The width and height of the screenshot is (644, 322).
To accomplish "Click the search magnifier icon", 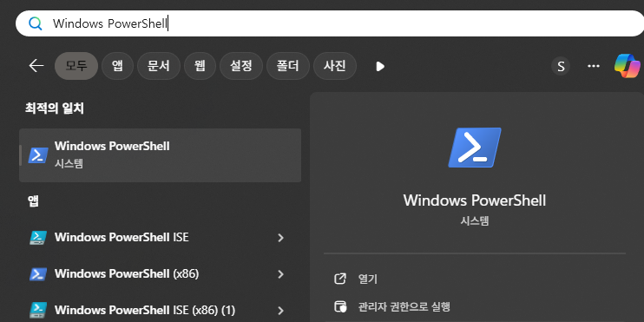I will coord(36,23).
